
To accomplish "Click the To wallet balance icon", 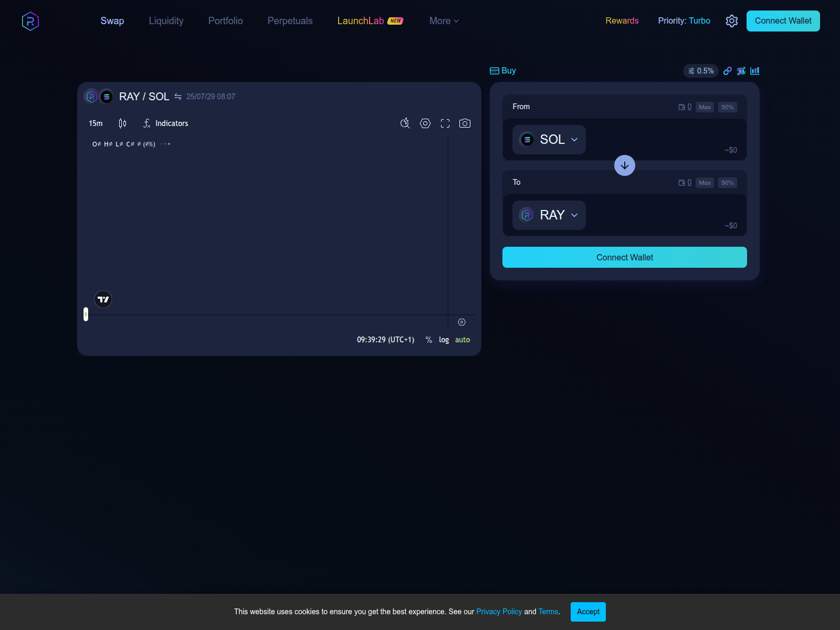I will (681, 183).
